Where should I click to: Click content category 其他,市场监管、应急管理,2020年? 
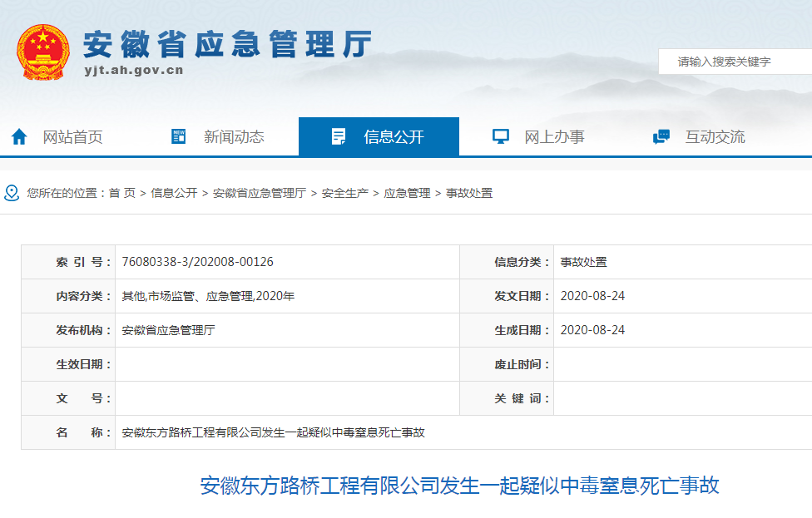(x=208, y=296)
